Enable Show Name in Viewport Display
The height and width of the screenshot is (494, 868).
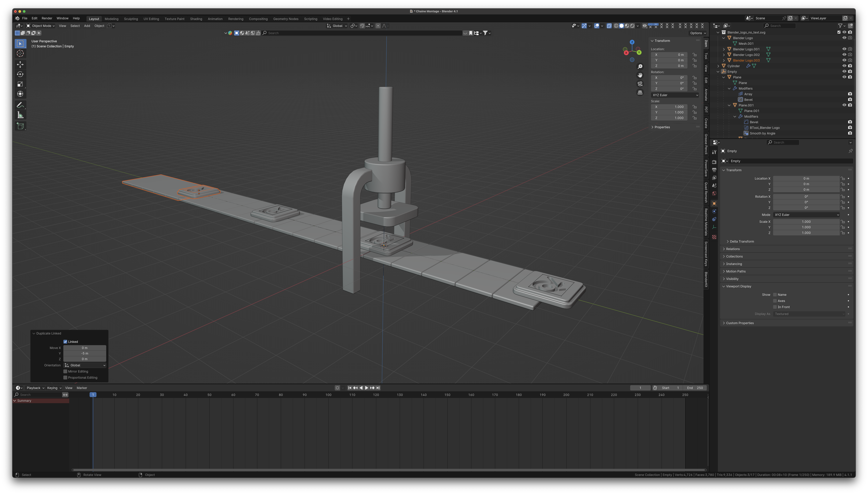coord(775,295)
